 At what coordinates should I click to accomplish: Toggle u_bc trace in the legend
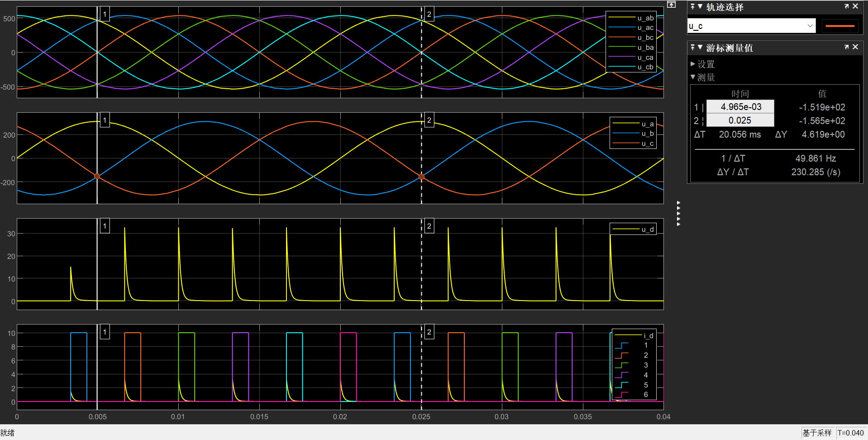(x=631, y=38)
